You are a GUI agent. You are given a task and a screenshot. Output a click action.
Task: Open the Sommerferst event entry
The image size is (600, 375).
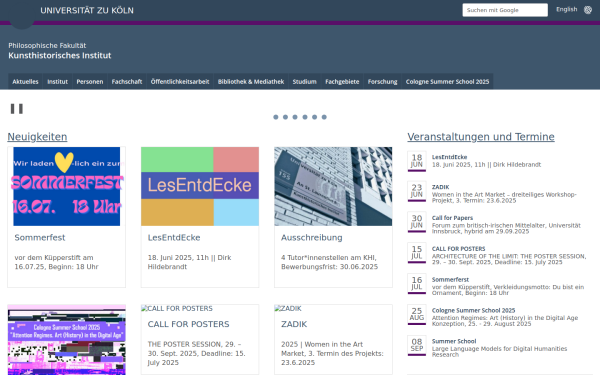tap(450, 279)
